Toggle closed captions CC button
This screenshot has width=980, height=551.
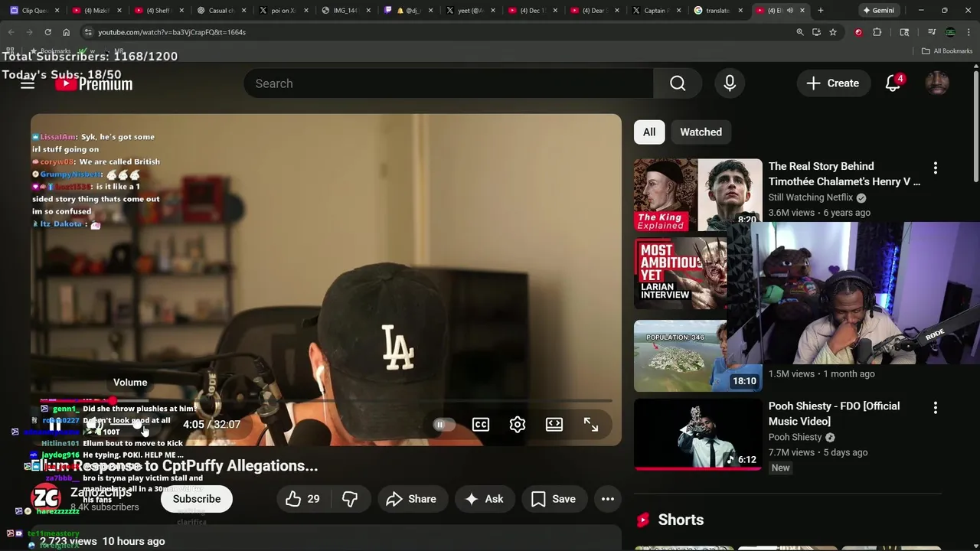(481, 425)
